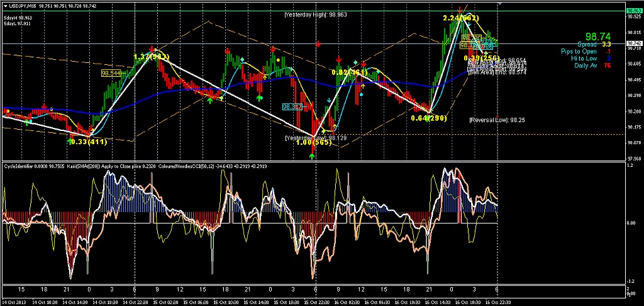Click the Spread 3.3 readout
644x306 pixels.
(x=594, y=44)
